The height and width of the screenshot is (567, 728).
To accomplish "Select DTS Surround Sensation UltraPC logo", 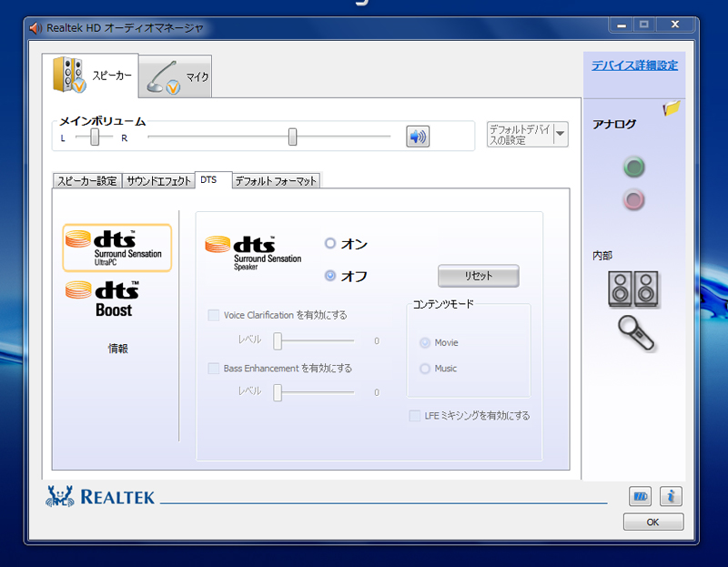I will (x=117, y=248).
